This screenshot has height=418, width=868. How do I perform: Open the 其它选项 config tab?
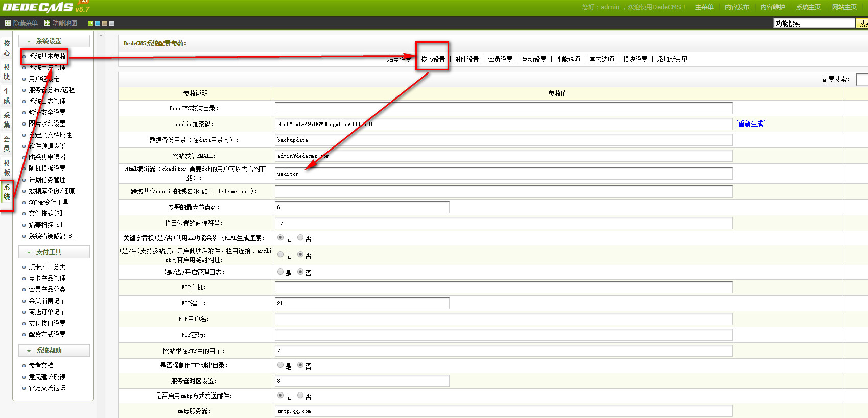click(x=601, y=60)
